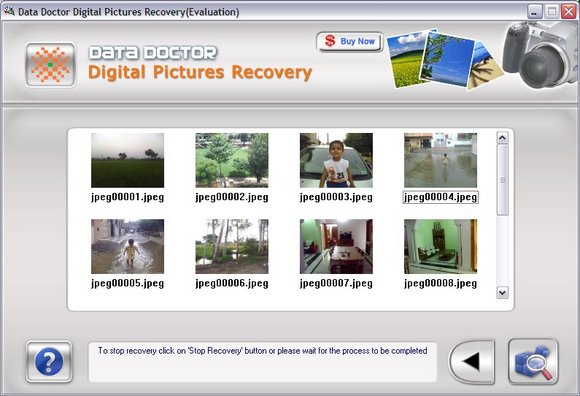
Task: Select thumbnail jpeg00005.jpeg flooded street photo
Action: [x=128, y=246]
